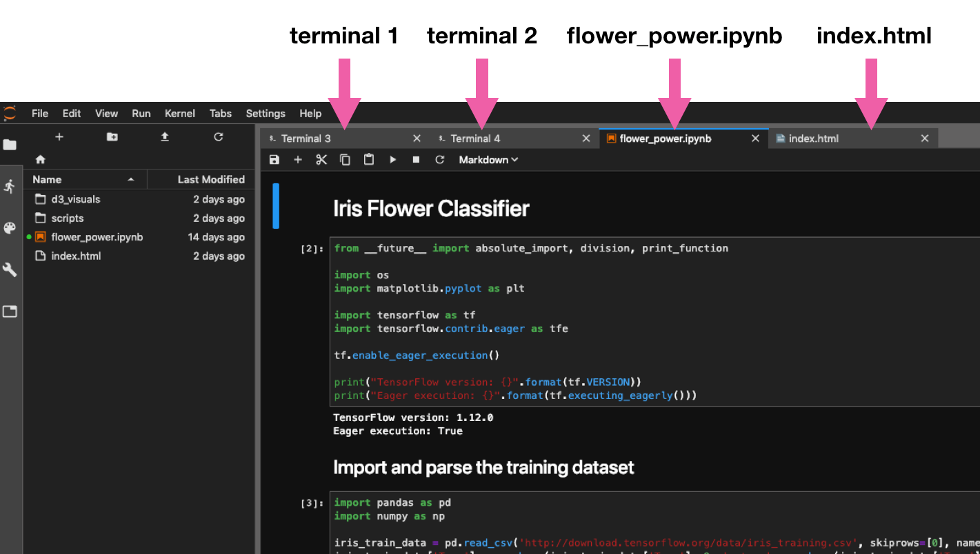Cut the selected cell with the scissors icon

(321, 160)
